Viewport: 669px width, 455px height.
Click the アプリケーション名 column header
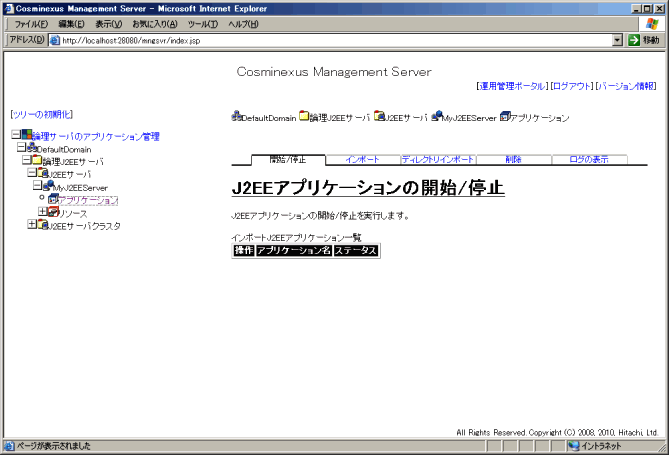click(294, 251)
